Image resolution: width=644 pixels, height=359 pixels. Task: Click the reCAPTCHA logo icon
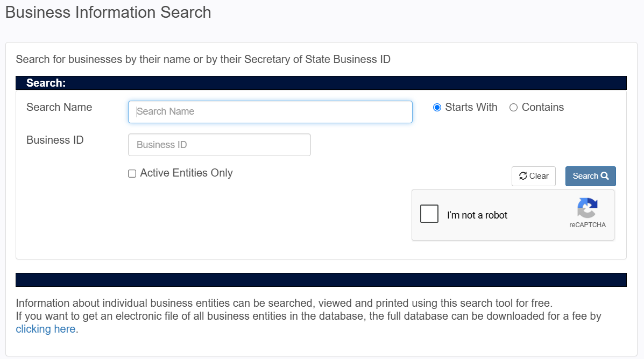click(x=588, y=208)
